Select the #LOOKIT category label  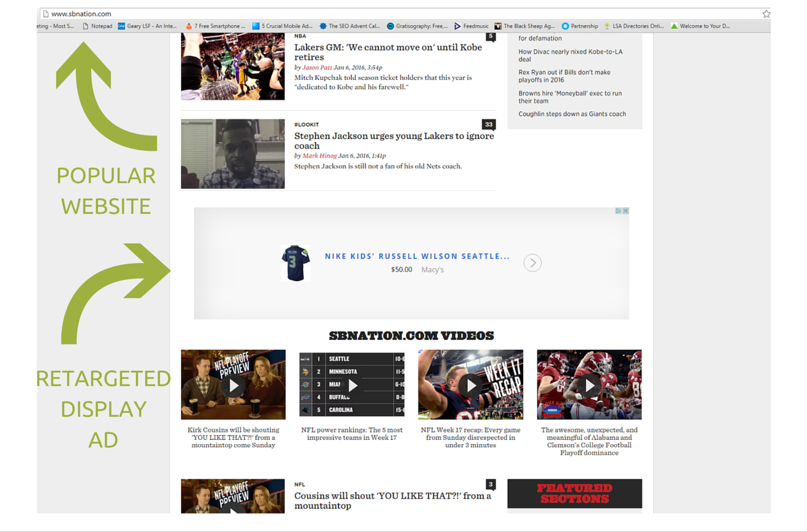pos(307,124)
